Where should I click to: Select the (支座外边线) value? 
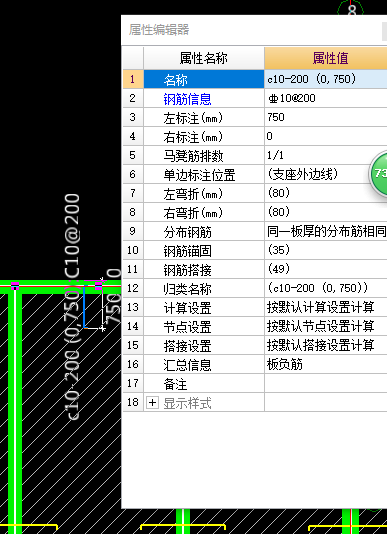pos(303,174)
